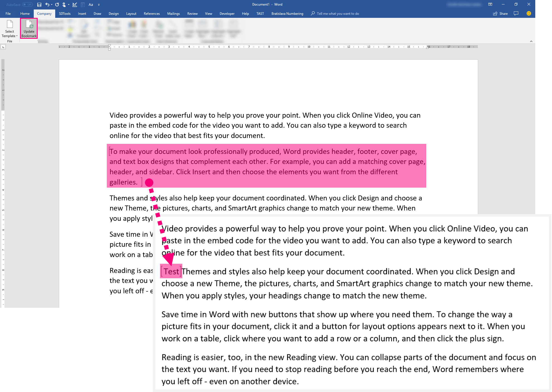
Task: Open the Customize Quick Access Toolbar menu
Action: coord(99,4)
